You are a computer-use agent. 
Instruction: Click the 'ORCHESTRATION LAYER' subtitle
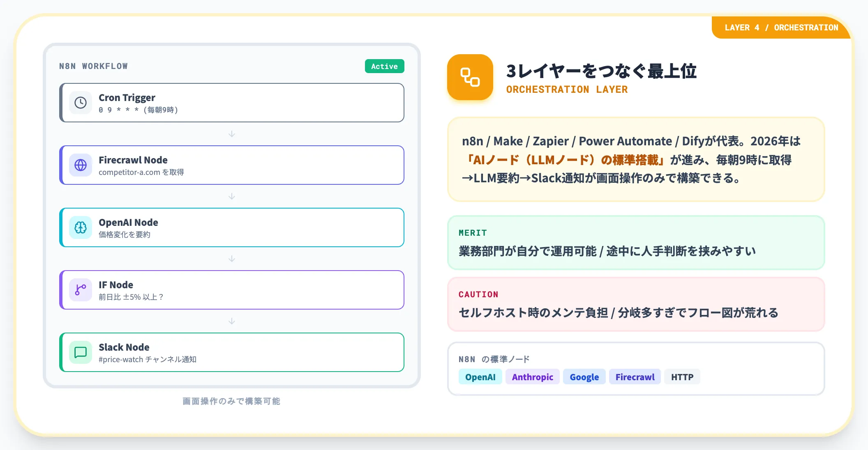coord(567,90)
